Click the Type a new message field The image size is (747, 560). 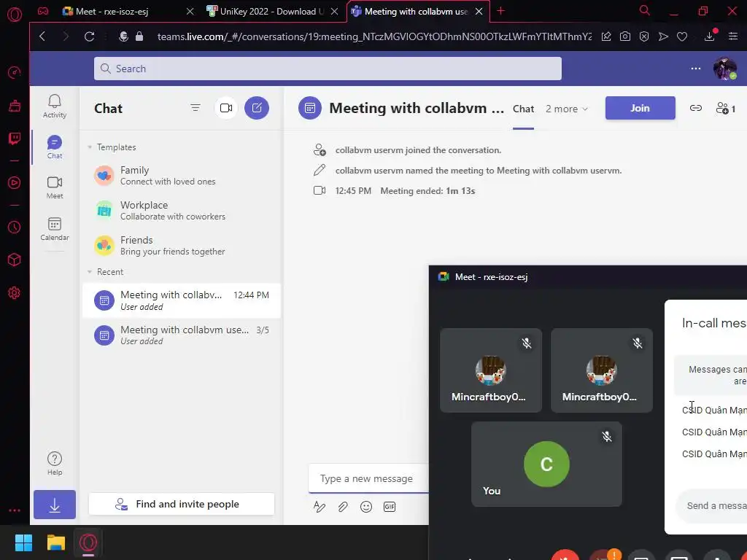point(368,478)
